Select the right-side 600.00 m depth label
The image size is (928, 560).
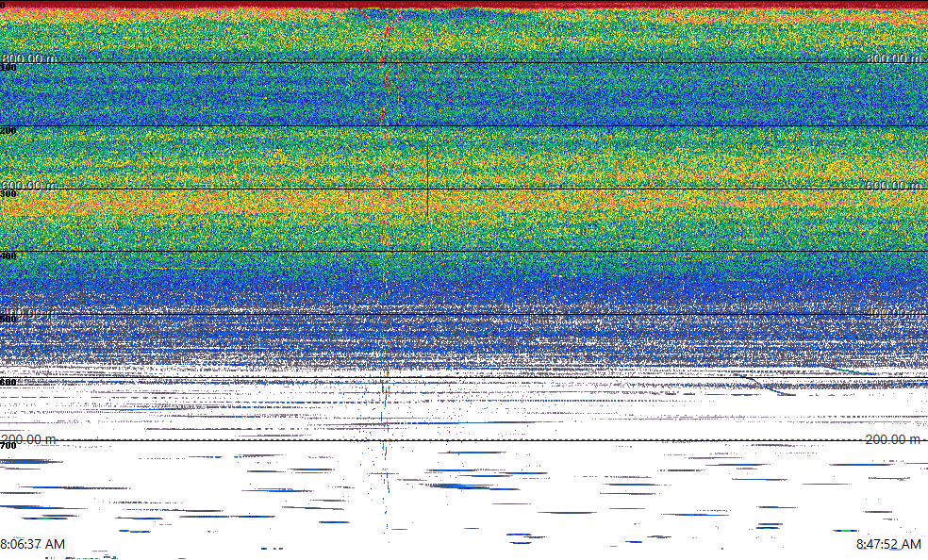[894, 185]
